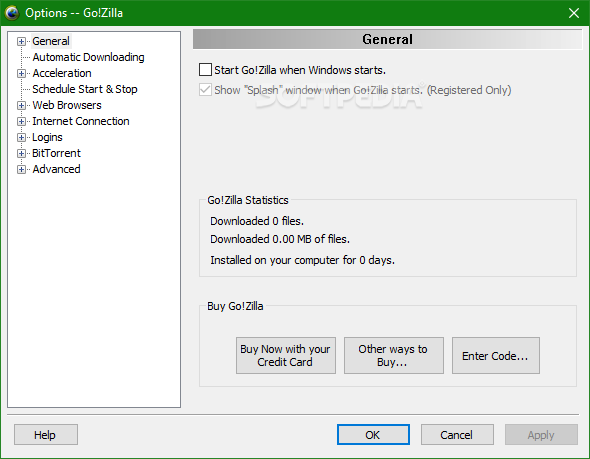Click Other ways to Buy button
The image size is (590, 459).
point(394,356)
